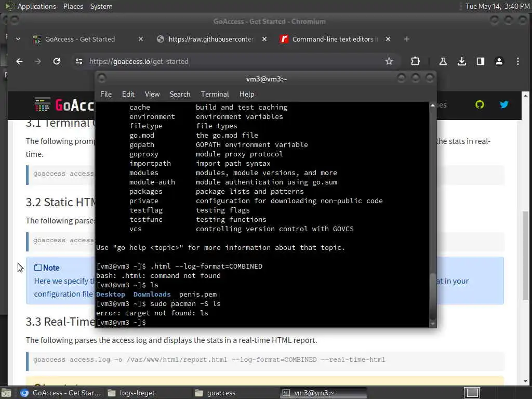The width and height of the screenshot is (532, 399).
Task: Close the GoAccess - Get Started tab
Action: 141,39
